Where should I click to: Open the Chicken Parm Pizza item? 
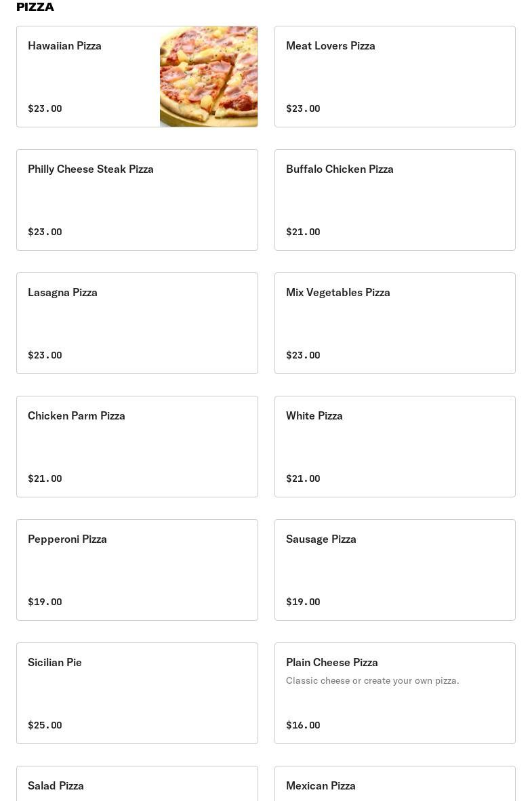point(137,447)
